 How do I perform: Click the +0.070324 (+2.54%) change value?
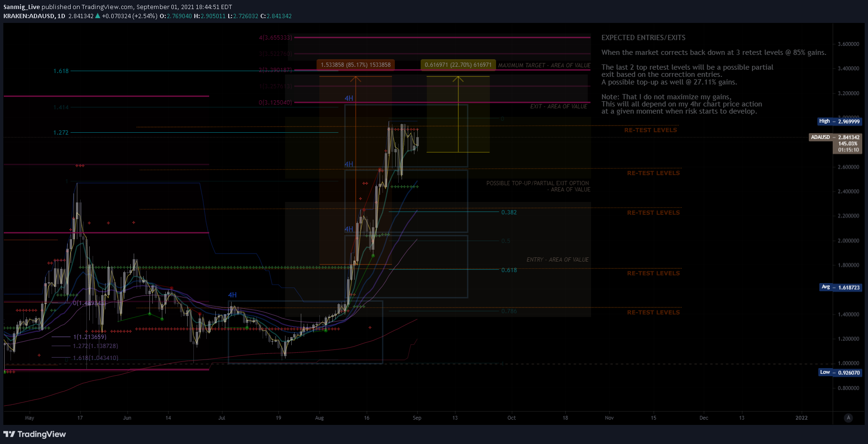(129, 16)
